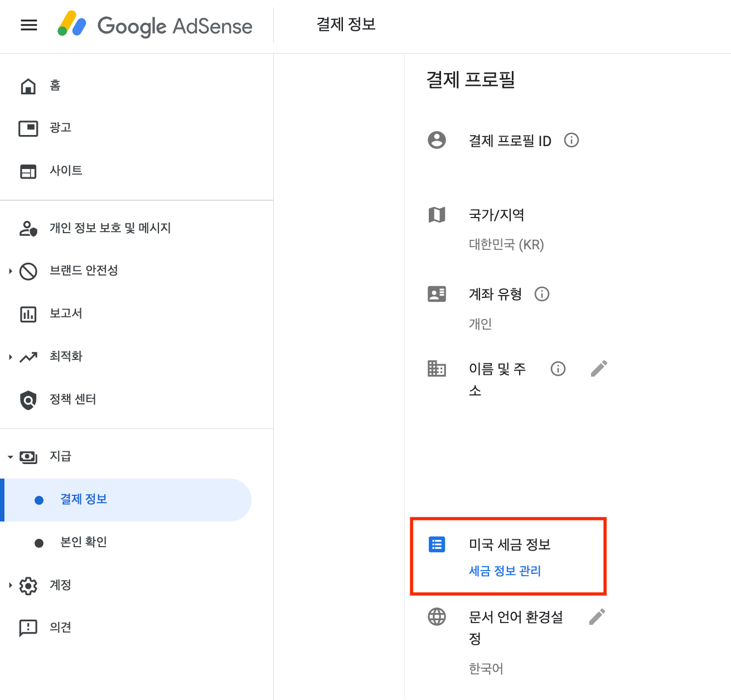Select the 정책 센터 shield icon
731x700 pixels.
click(28, 399)
